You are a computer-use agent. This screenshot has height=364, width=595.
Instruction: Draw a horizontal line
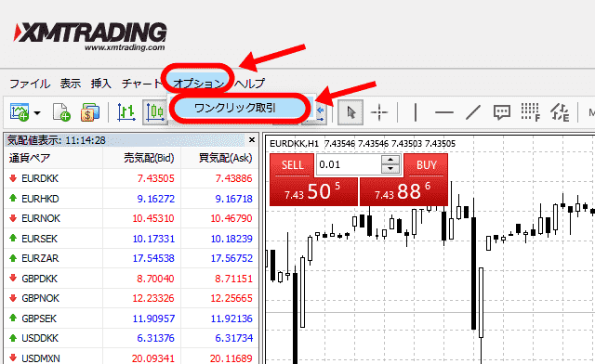[444, 112]
